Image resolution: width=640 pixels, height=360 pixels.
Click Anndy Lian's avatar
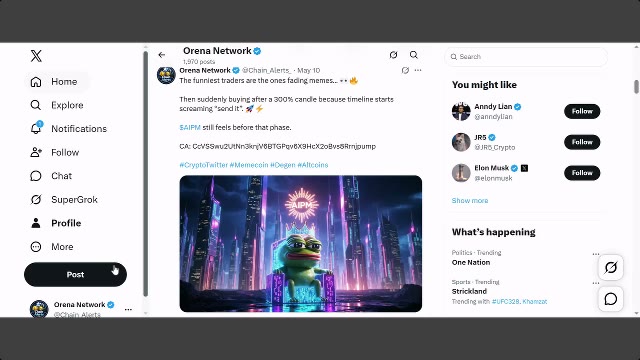click(461, 111)
